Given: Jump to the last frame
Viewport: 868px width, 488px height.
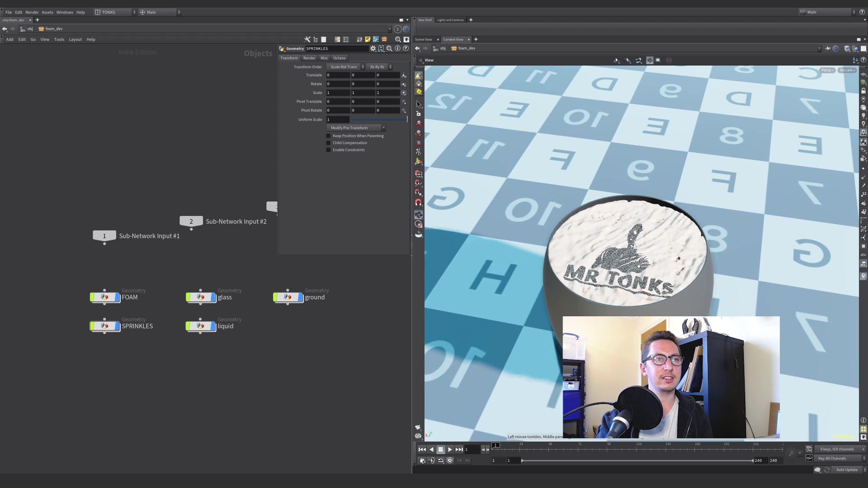Looking at the screenshot, I should pyautogui.click(x=459, y=449).
